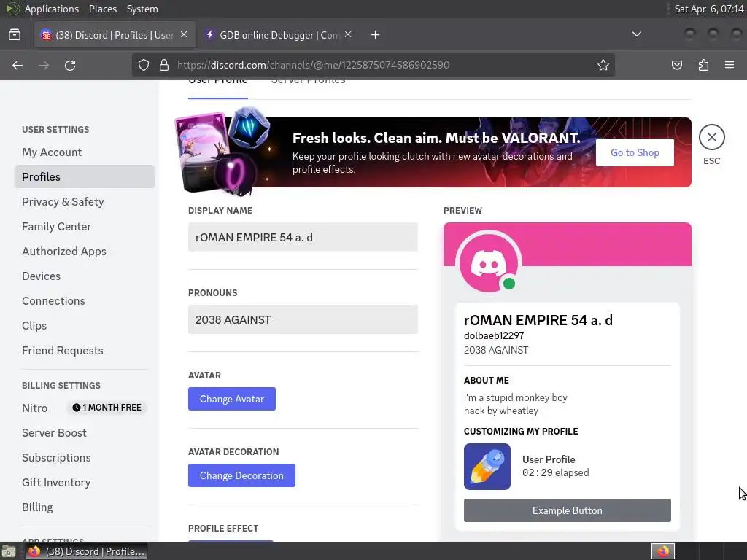Click the Discord taskbar window button
747x560 pixels.
coord(86,551)
